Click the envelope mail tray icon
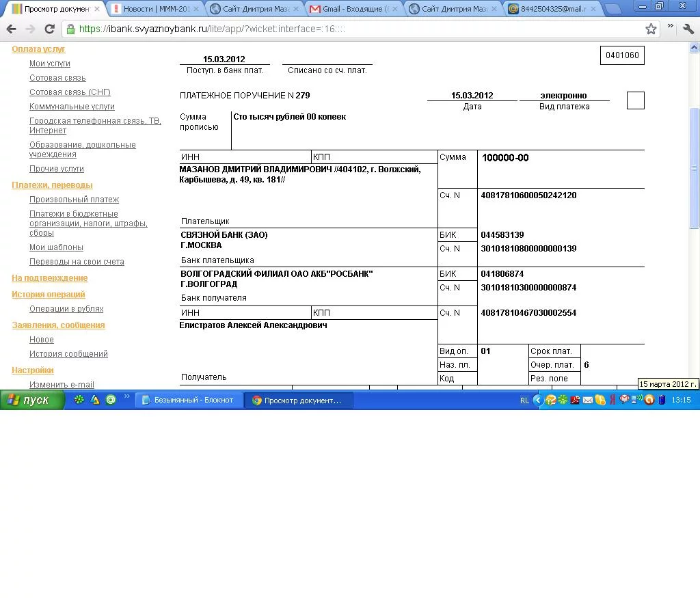This screenshot has width=700, height=598. click(x=588, y=400)
